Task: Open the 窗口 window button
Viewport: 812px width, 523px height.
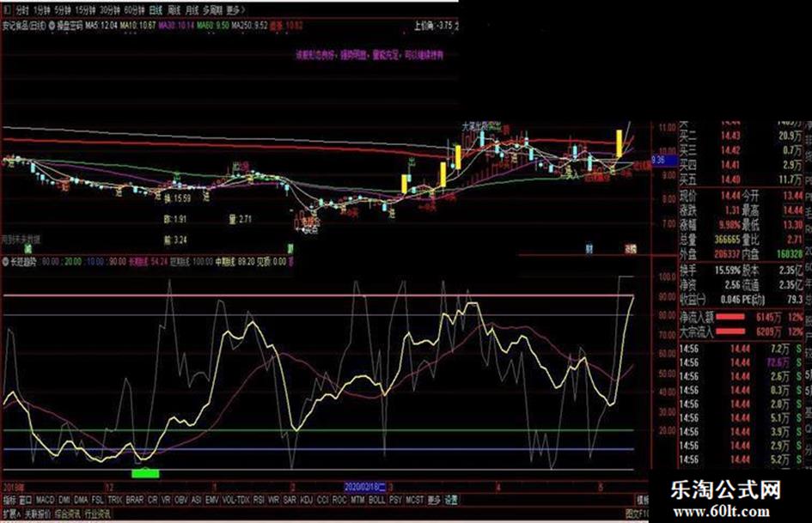Action: [26, 500]
